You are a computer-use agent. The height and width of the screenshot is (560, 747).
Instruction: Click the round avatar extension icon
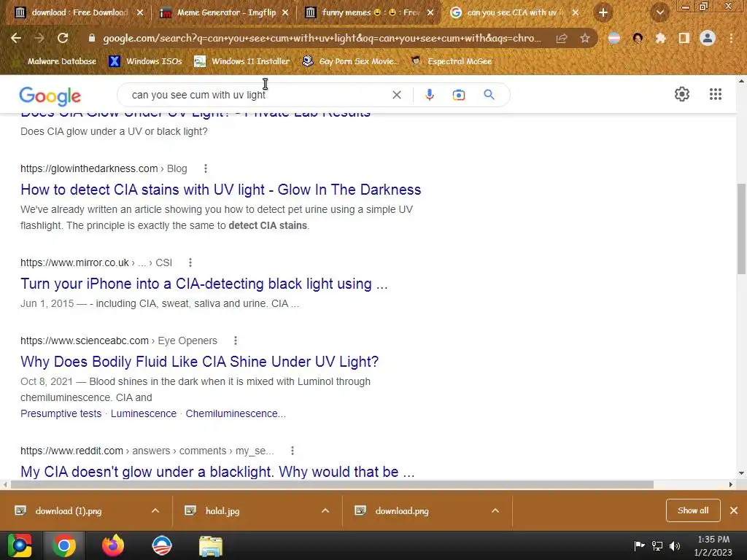(x=638, y=38)
